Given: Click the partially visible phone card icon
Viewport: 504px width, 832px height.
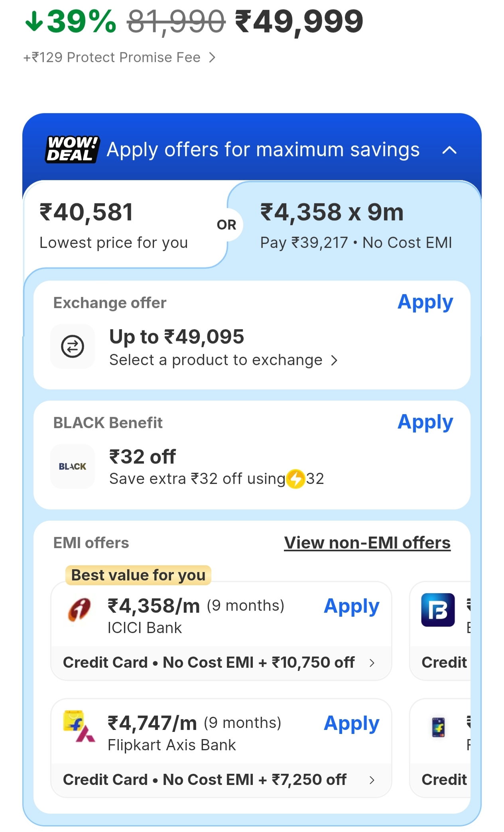Looking at the screenshot, I should click(438, 727).
